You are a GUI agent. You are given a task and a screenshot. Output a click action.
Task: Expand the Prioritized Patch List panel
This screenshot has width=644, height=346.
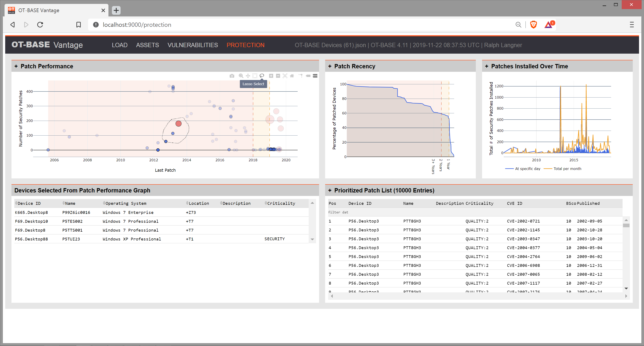pos(330,190)
